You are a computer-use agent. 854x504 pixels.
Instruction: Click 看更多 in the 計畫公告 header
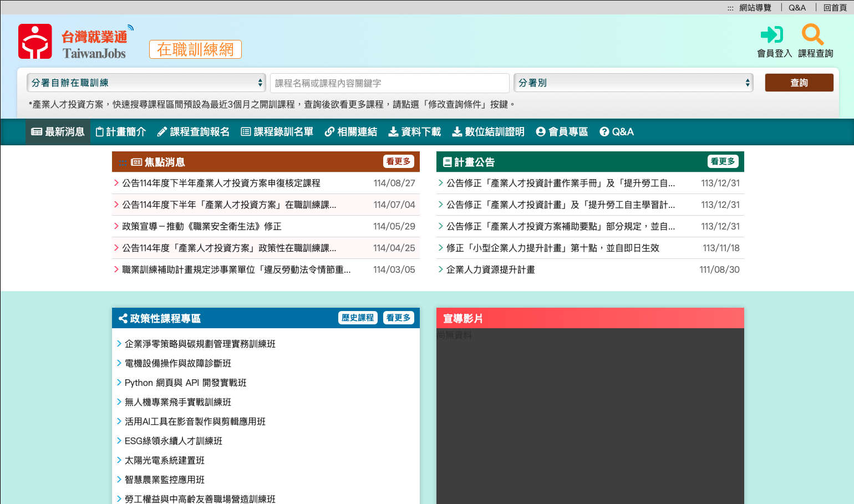723,161
